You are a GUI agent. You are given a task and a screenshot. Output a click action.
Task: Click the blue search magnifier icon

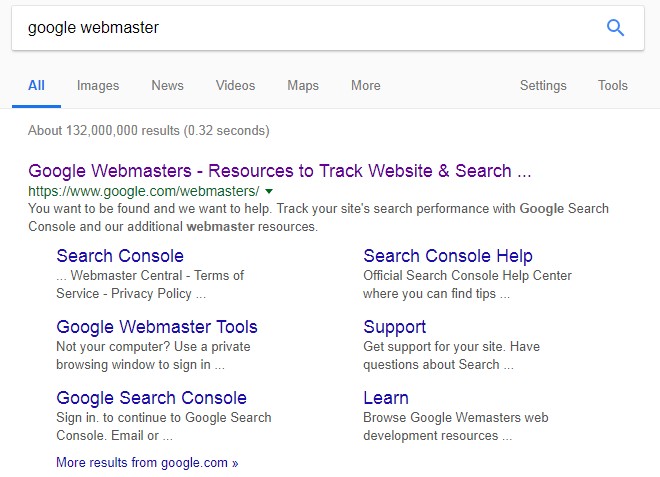point(615,28)
